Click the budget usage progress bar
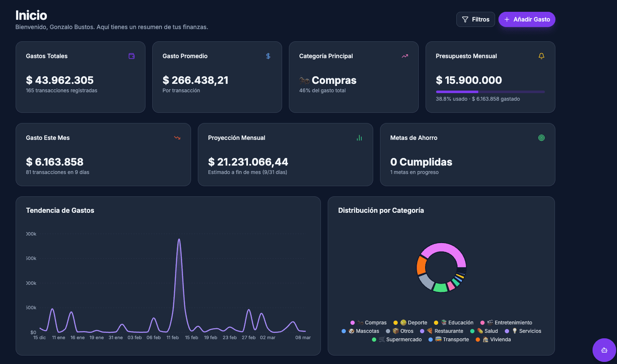The image size is (617, 364). [490, 91]
